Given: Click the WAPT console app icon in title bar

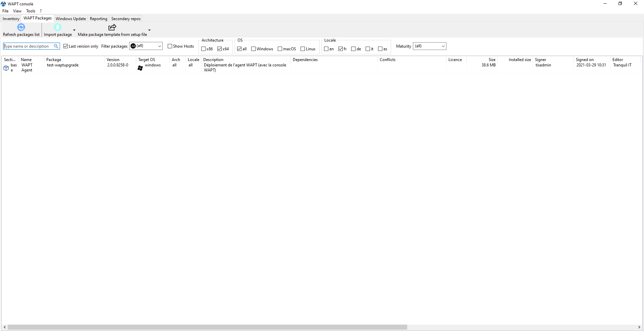Looking at the screenshot, I should pyautogui.click(x=4, y=4).
